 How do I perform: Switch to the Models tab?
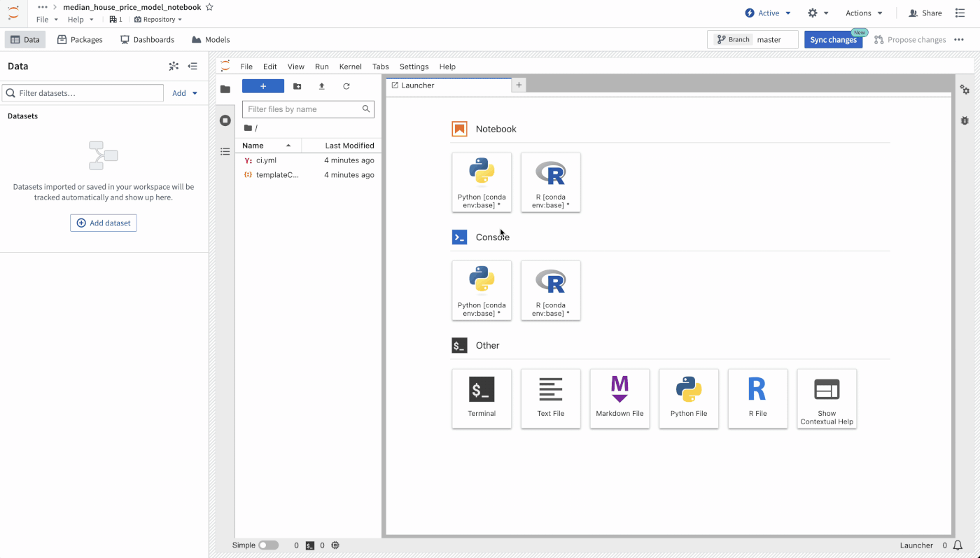click(x=211, y=40)
